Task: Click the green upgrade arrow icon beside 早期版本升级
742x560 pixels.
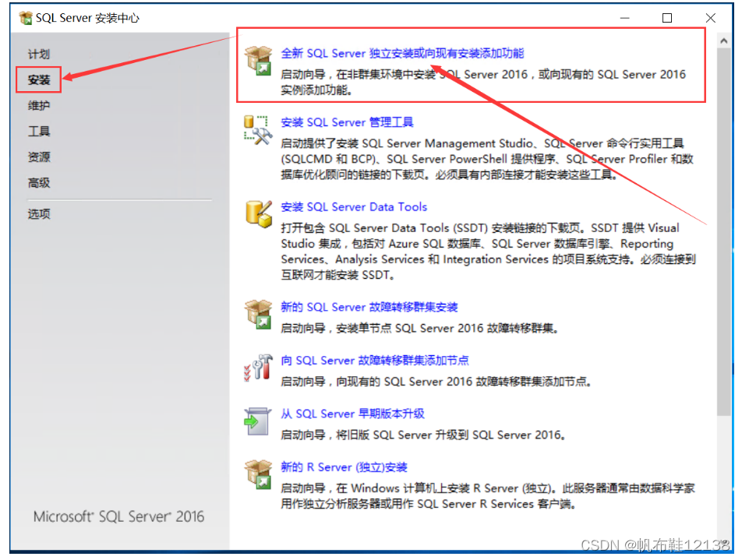Action: click(258, 421)
